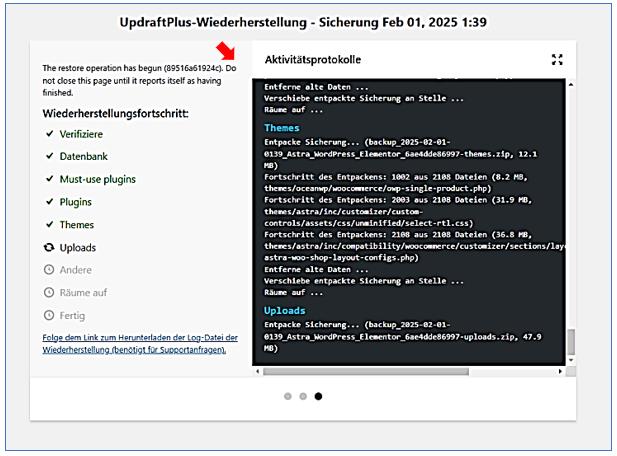Click the right arrow of the horizontal scrollbar
617x456 pixels.
click(560, 371)
